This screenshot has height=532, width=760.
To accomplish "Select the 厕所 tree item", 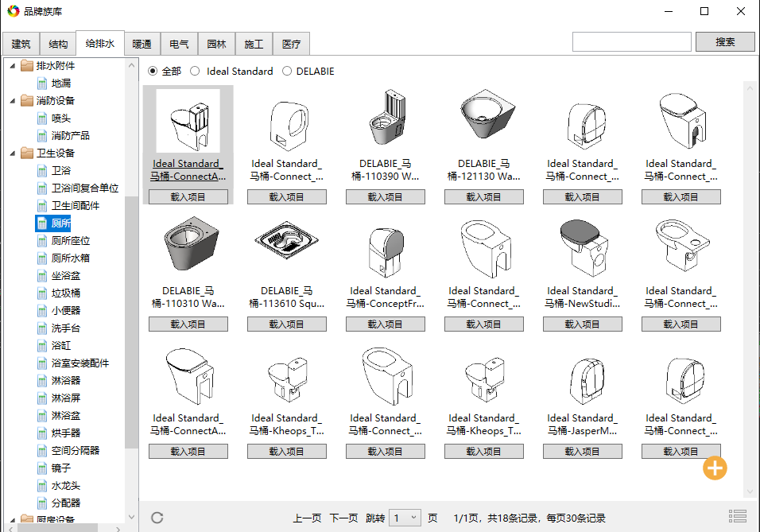I will click(54, 223).
